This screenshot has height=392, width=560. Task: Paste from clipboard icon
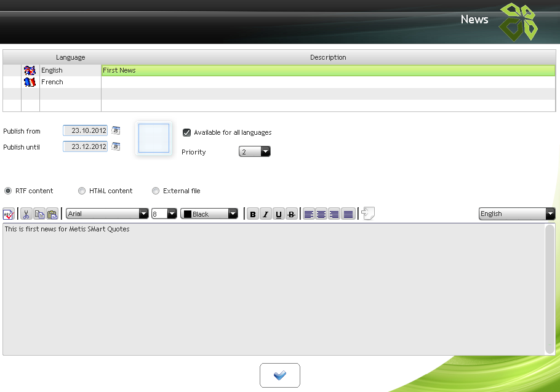coord(52,214)
